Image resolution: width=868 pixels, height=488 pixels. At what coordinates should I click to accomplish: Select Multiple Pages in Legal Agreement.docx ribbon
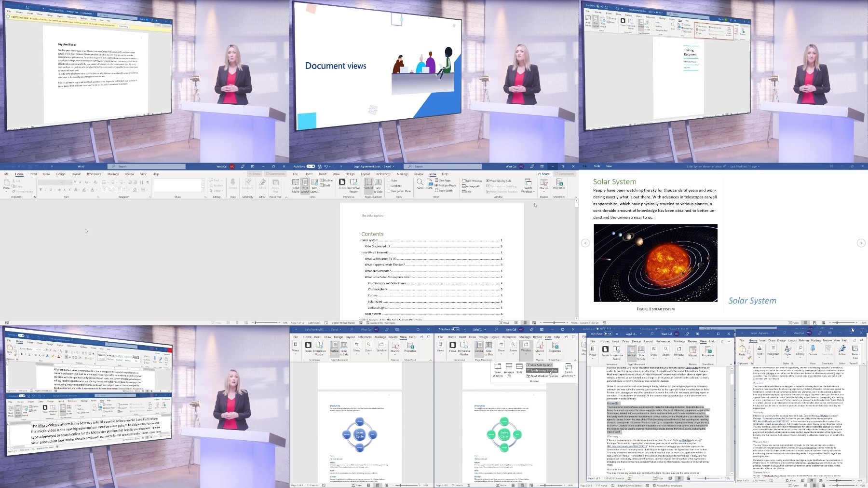pos(446,185)
